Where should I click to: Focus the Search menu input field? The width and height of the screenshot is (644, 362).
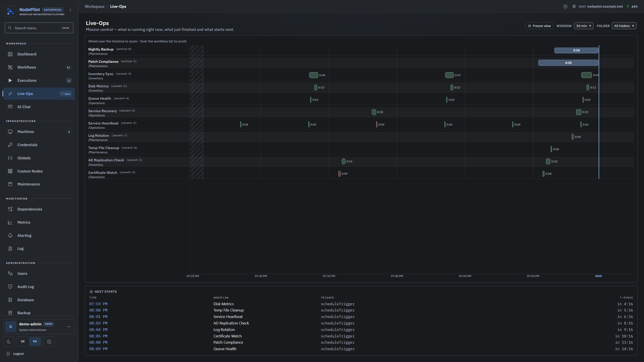click(x=39, y=28)
